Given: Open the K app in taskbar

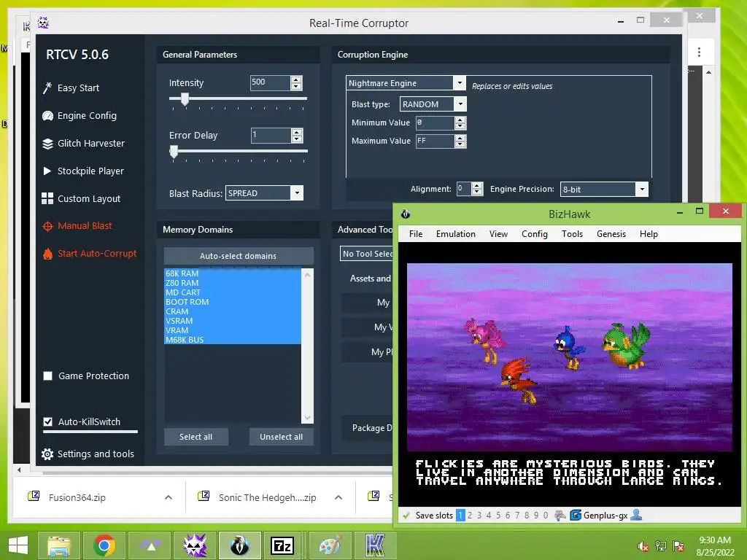Looking at the screenshot, I should pyautogui.click(x=376, y=545).
